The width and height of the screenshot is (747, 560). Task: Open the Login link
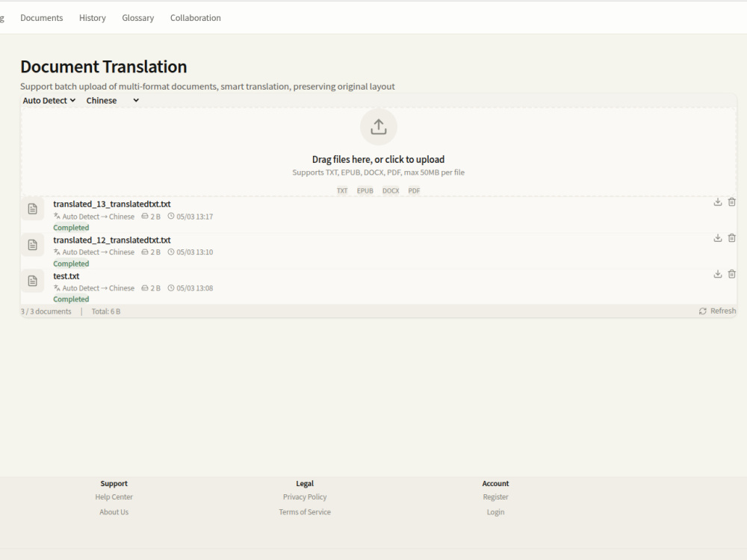(495, 512)
